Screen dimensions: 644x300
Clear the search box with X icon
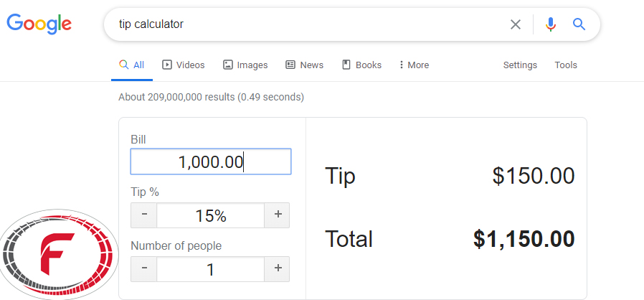pos(516,24)
